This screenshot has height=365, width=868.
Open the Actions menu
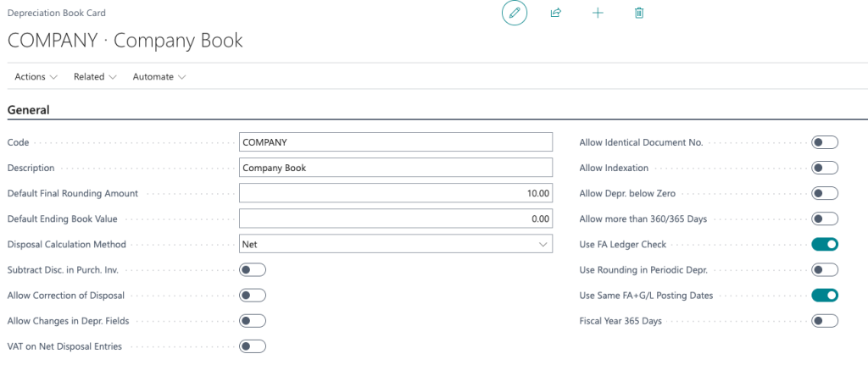click(x=36, y=77)
